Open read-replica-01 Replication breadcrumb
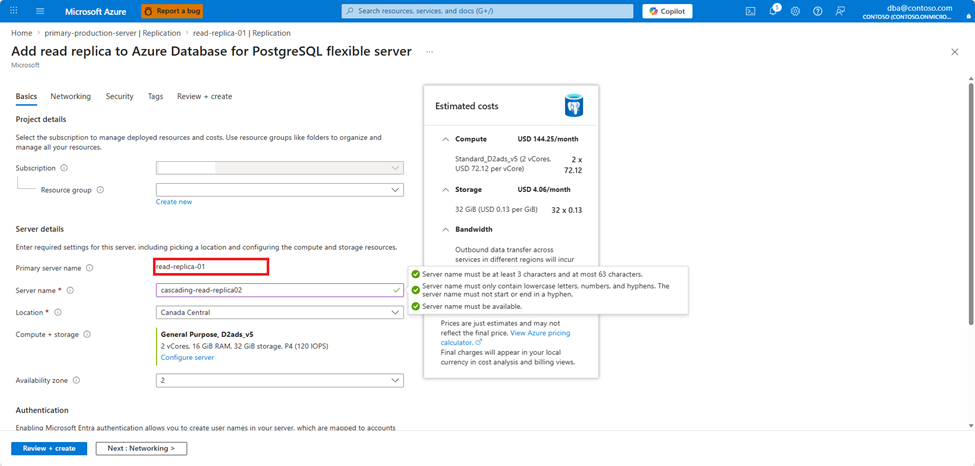975x466 pixels. [x=242, y=33]
